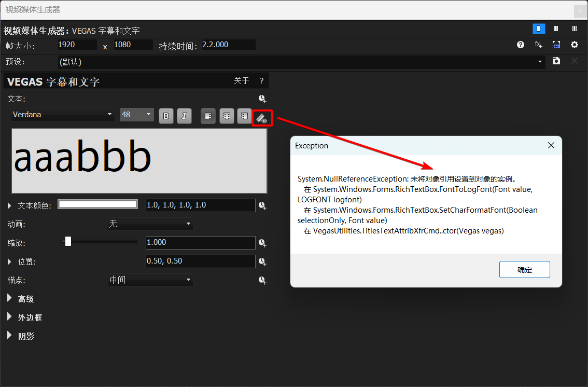Click the fx+ plug-in chain icon

(539, 45)
